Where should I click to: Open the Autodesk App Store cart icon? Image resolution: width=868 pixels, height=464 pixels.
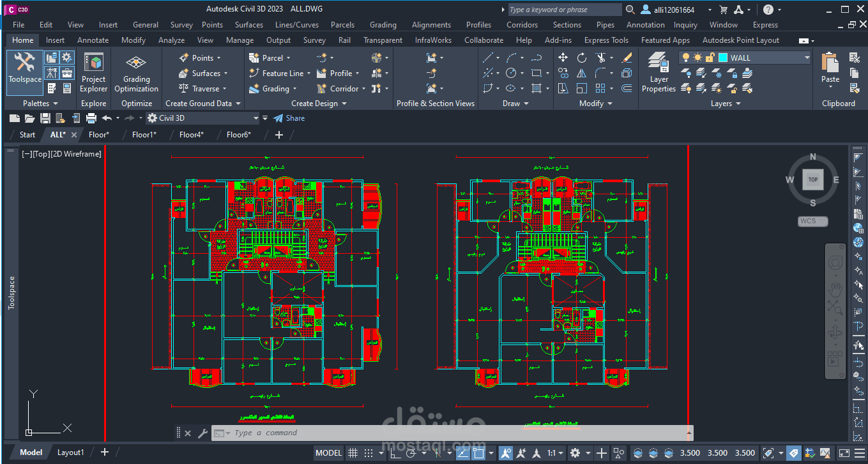[x=724, y=10]
